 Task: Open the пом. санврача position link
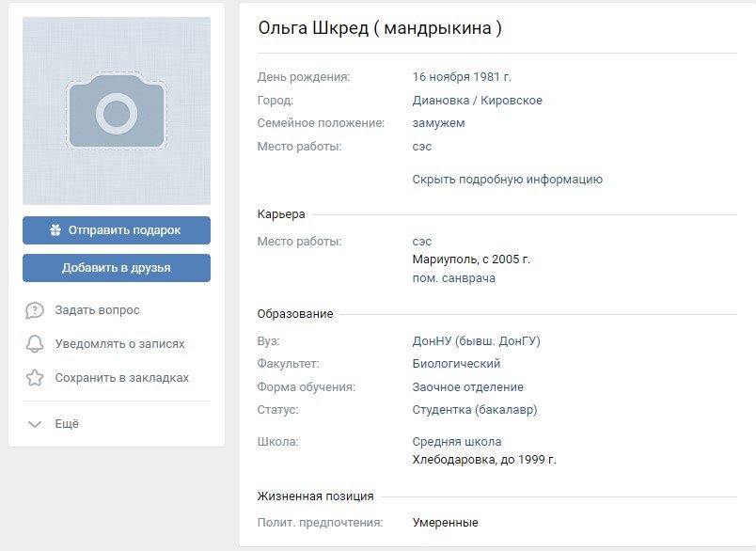point(453,278)
